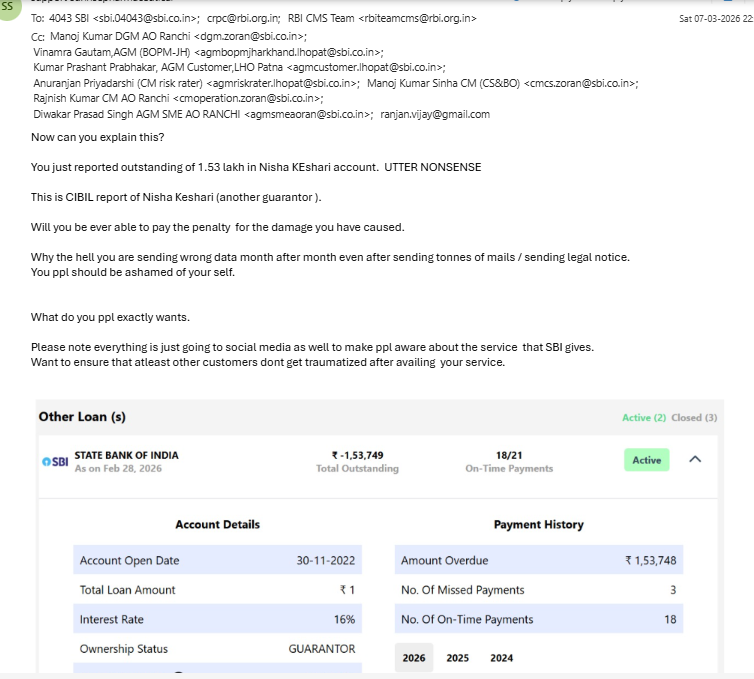
Task: Open recipient RBI CMS Team
Action: [x=382, y=18]
